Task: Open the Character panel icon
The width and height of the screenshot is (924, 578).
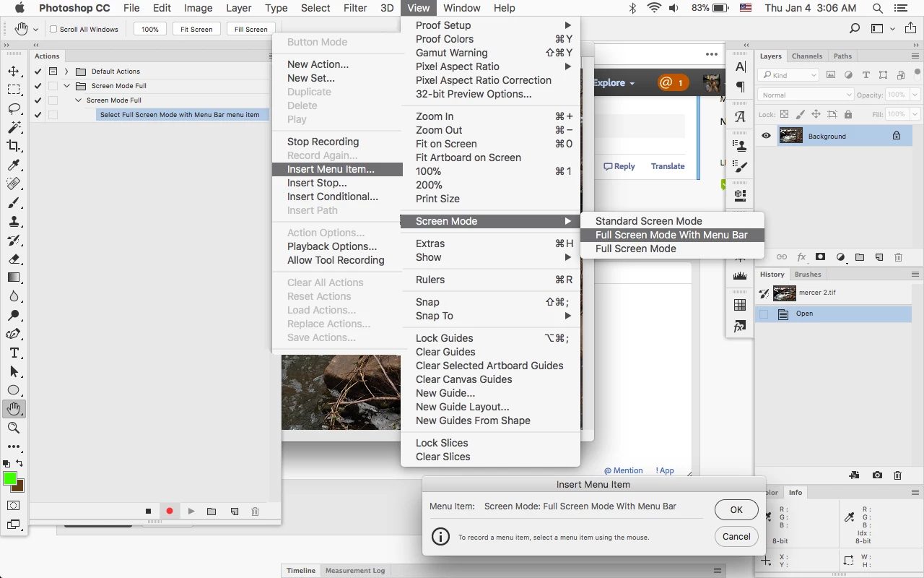Action: tap(740, 66)
